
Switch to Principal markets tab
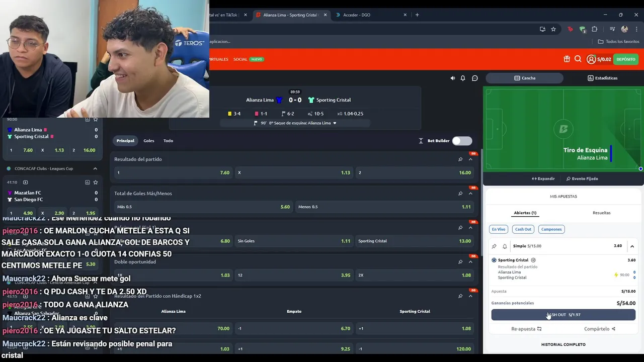pos(125,141)
